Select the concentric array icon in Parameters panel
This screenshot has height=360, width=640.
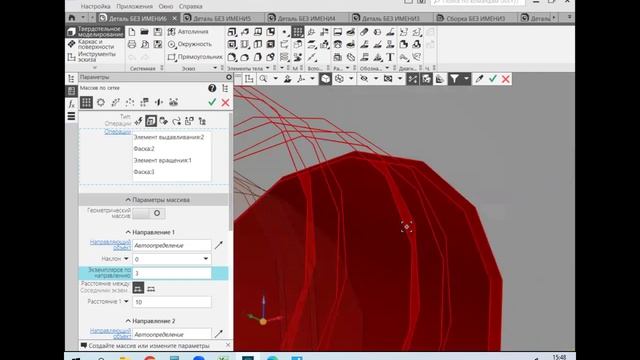(x=101, y=102)
